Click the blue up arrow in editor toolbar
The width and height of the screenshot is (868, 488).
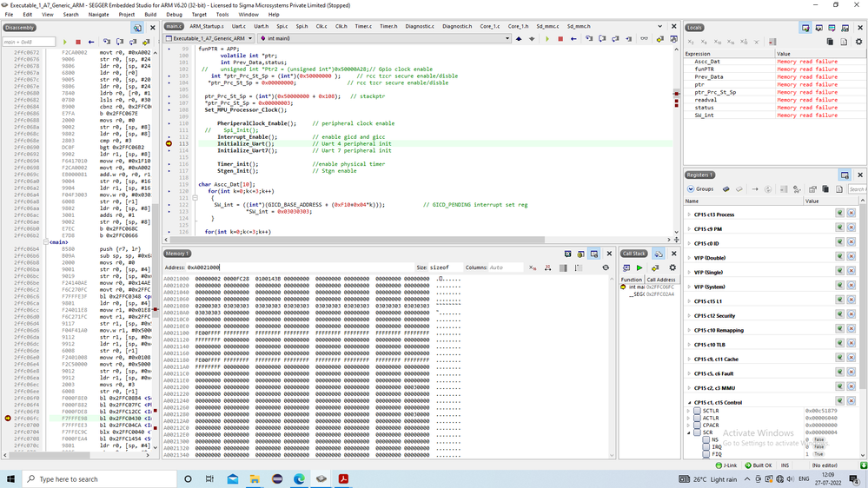click(x=519, y=39)
